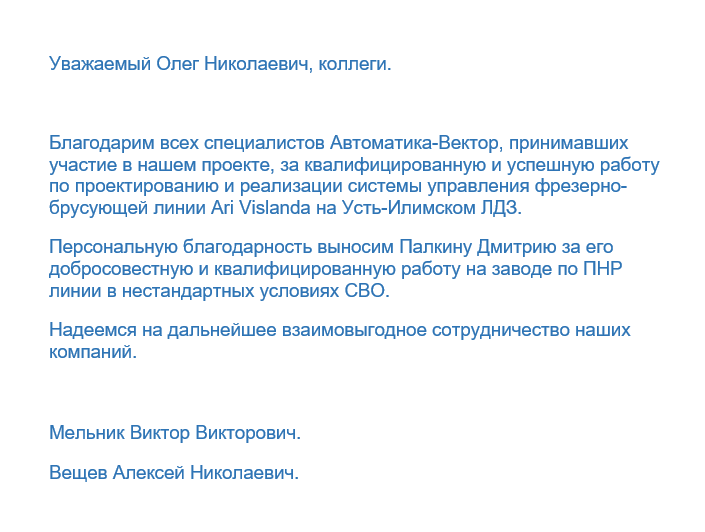705x532 pixels.
Task: Click the word 'принимавших' in the first line
Action: coord(568,143)
